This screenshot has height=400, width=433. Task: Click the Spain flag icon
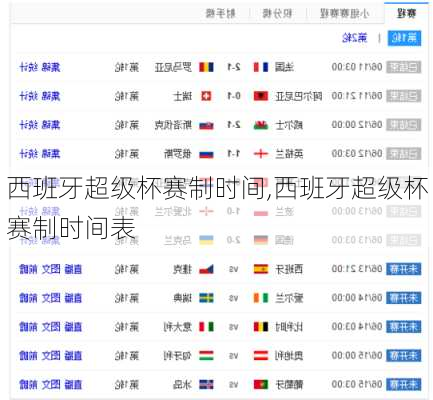point(261,269)
